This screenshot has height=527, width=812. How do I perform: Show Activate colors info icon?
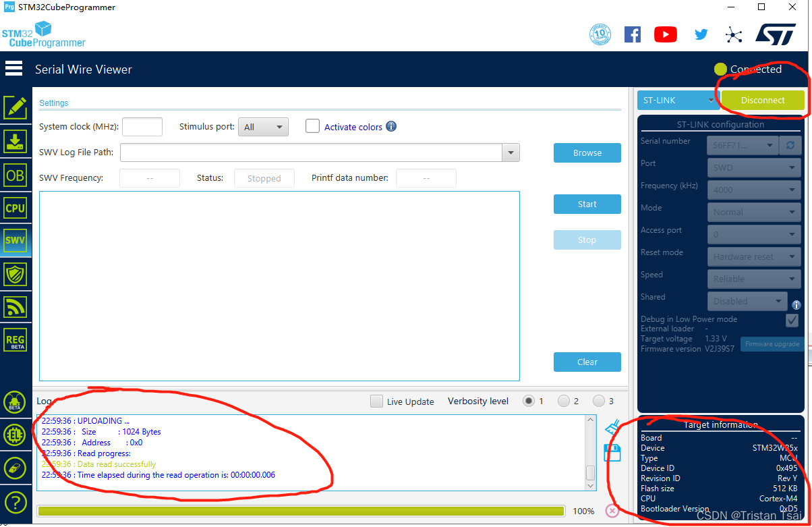(x=391, y=126)
